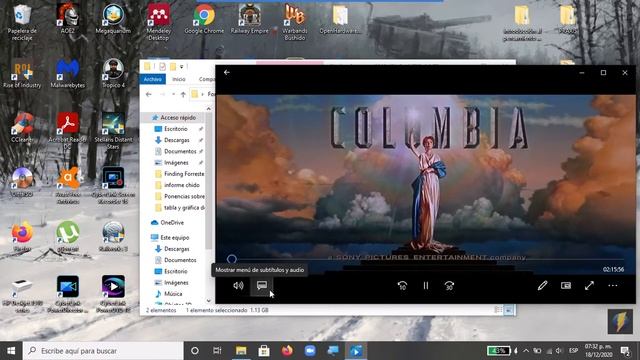Open Microsoft Store on taskbar
This screenshot has width=640, height=360.
click(264, 351)
